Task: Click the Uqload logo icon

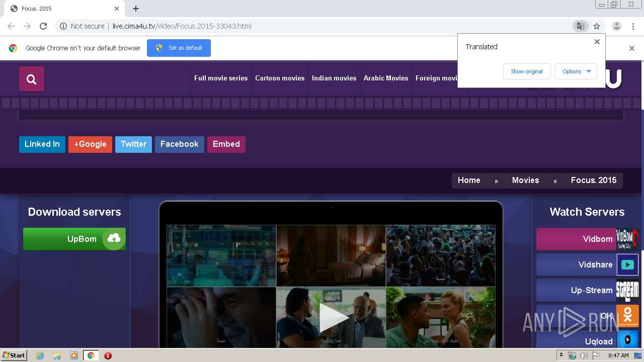Action: (628, 340)
